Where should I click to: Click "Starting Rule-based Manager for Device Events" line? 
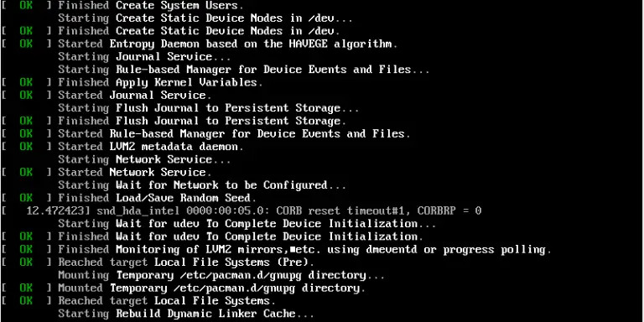click(244, 70)
